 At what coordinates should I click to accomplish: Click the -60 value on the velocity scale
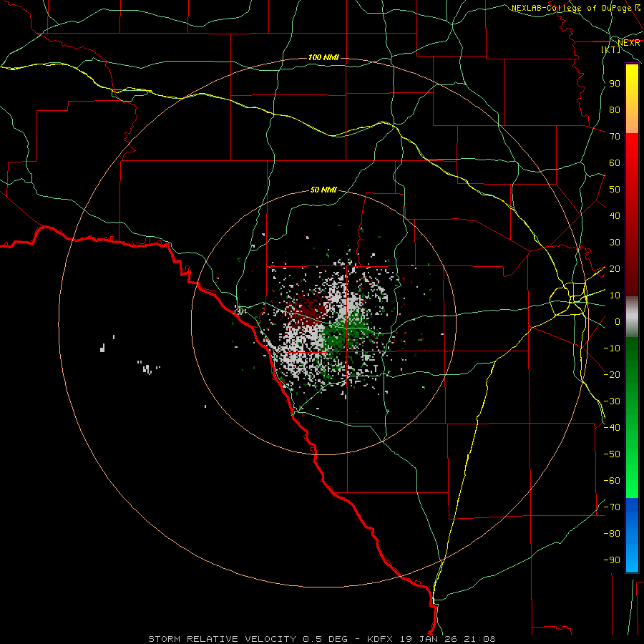[x=612, y=481]
